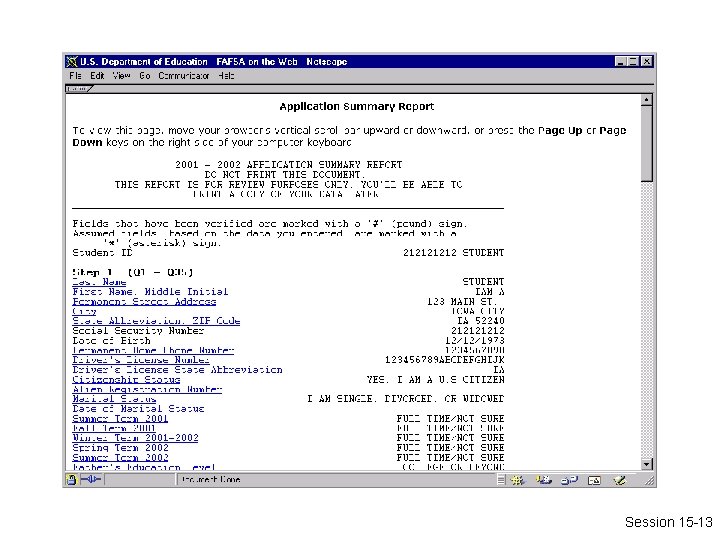Open the Winter Term 2001-2002 link
Screen dimensions: 720x540
click(x=135, y=438)
